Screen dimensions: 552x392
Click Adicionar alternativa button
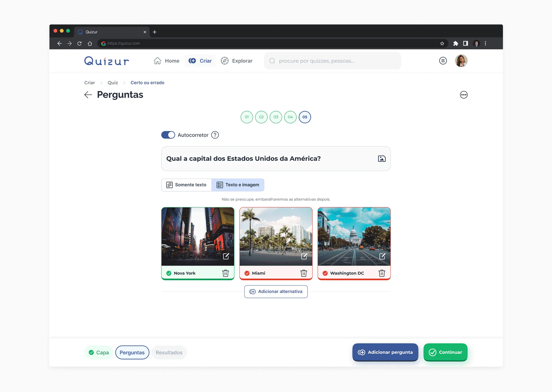click(x=276, y=291)
